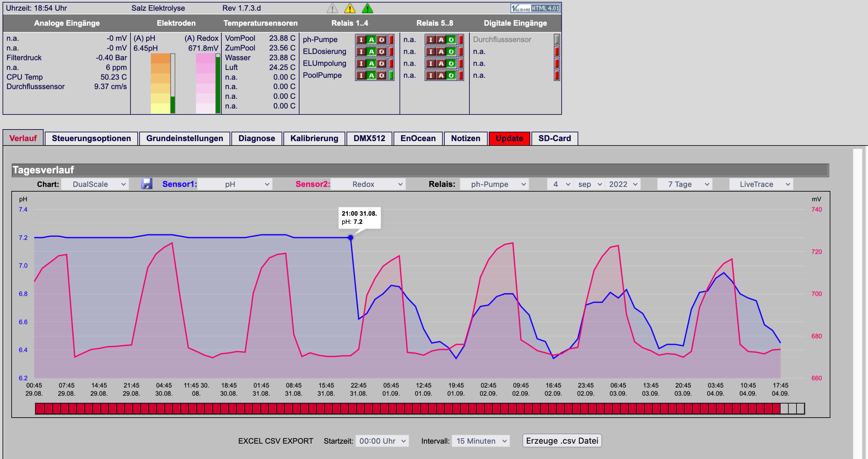Expand the Sensor2 Redox dropdown
The height and width of the screenshot is (459, 868).
[x=368, y=184]
